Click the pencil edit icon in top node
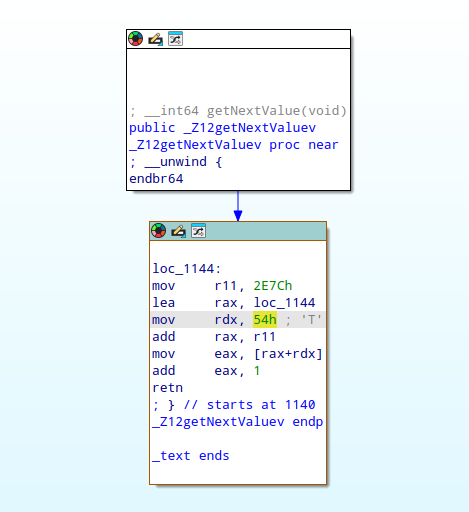This screenshot has width=469, height=512. tap(156, 39)
